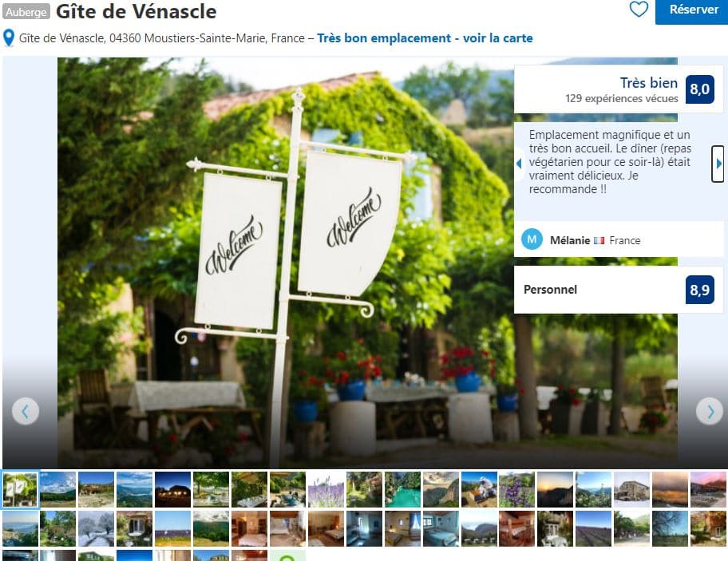Click the main welcome sign photo

pos(286,263)
